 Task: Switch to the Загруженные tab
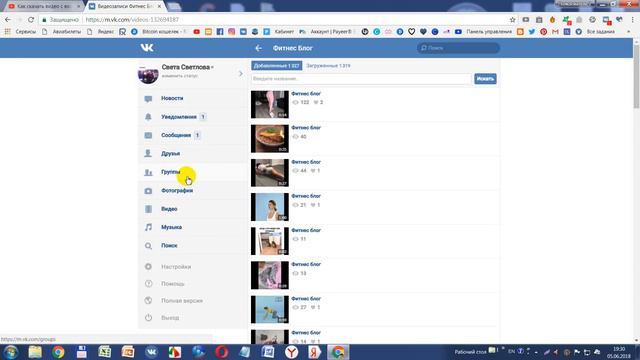[x=328, y=66]
